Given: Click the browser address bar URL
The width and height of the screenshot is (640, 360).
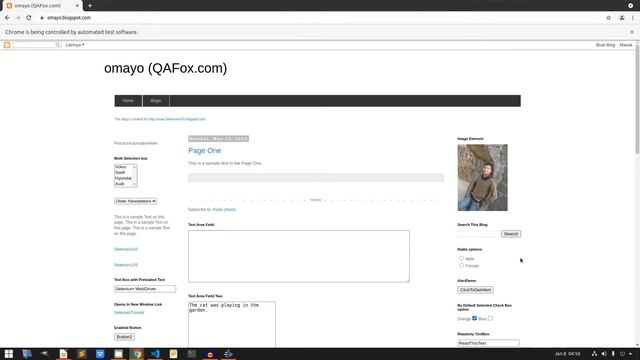Looking at the screenshot, I should pos(69,18).
